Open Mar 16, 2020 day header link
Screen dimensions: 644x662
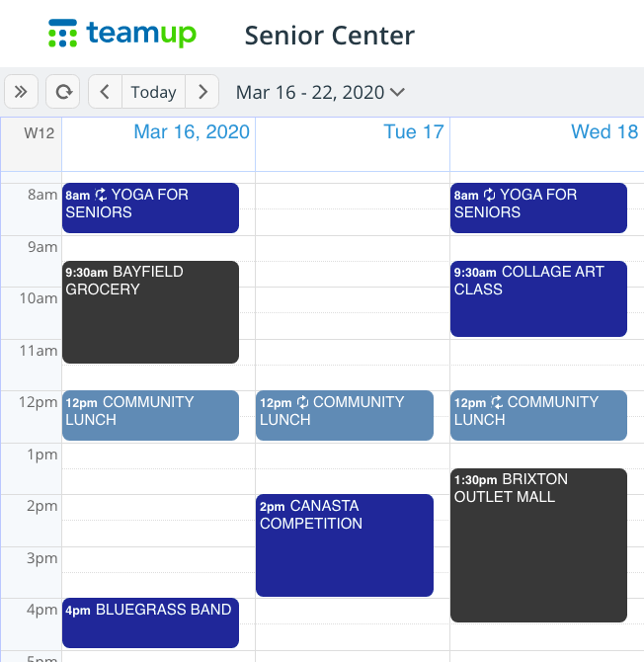192,131
